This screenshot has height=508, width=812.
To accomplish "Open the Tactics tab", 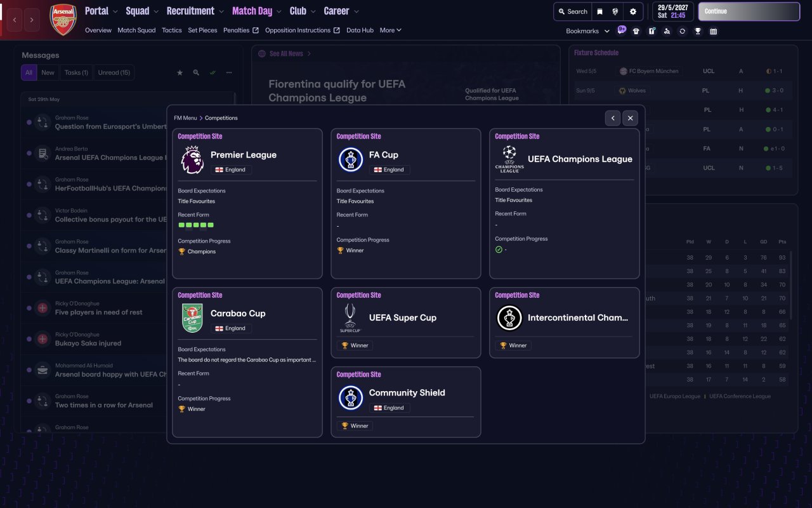I will [x=172, y=30].
